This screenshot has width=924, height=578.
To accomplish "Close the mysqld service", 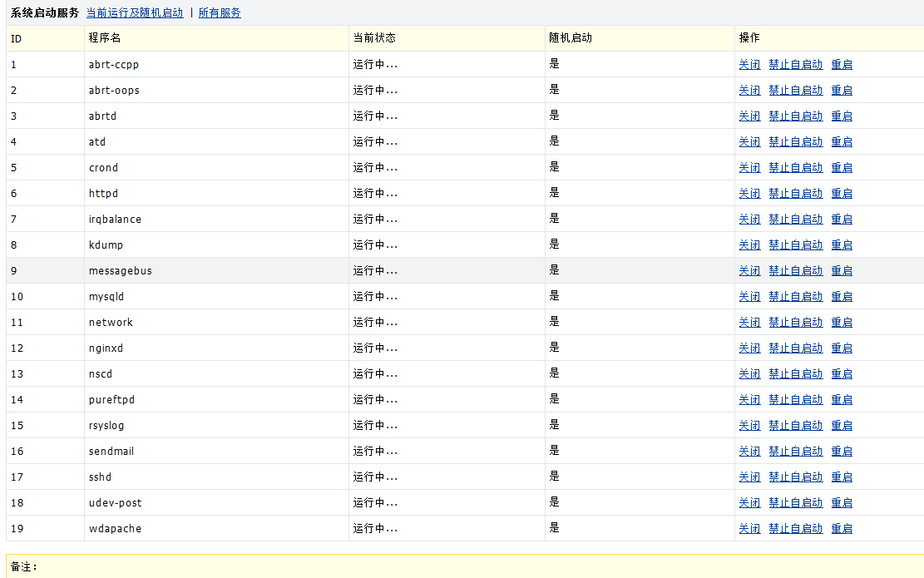I will pyautogui.click(x=749, y=296).
